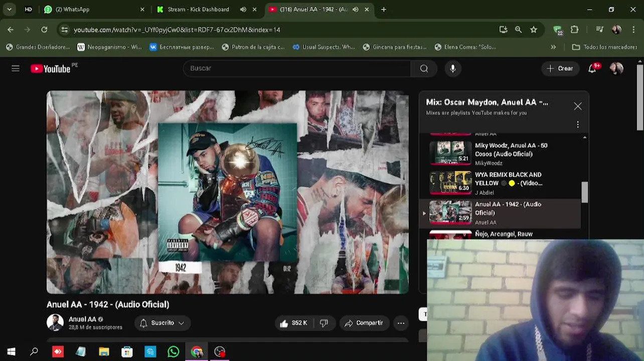
Task: Close the Anuel AA YouTube tab
Action: point(367,9)
